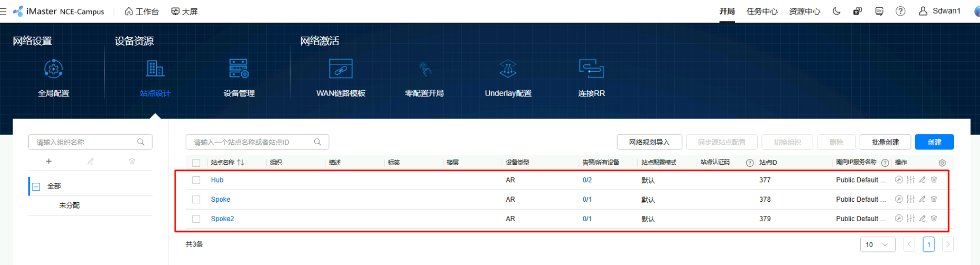Tick the select-all header checkbox
Screen dimensions: 980x265
196,163
